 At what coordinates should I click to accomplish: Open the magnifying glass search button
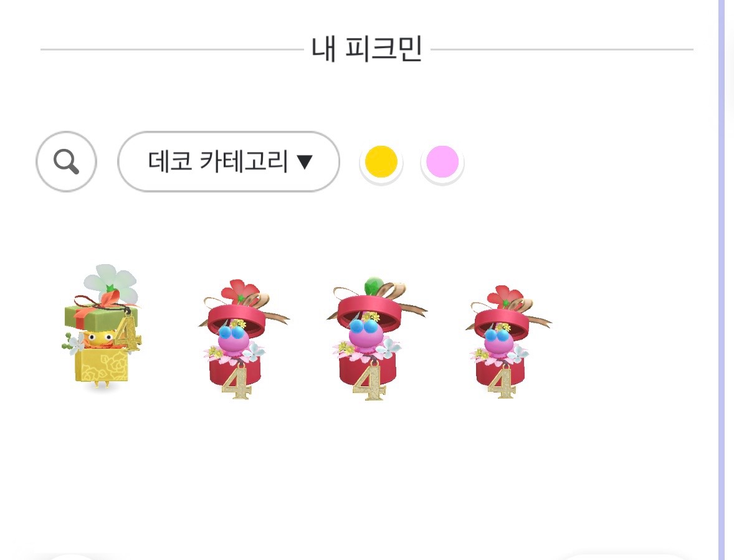(66, 161)
